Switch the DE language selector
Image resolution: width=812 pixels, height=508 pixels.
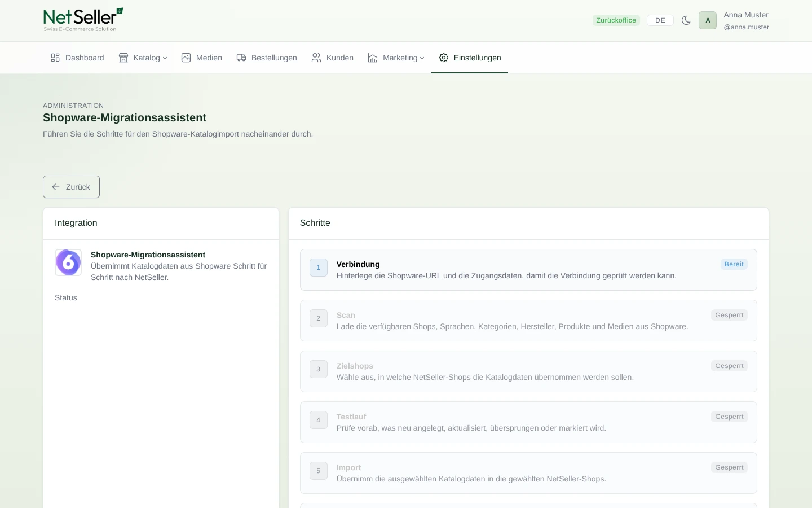tap(660, 20)
